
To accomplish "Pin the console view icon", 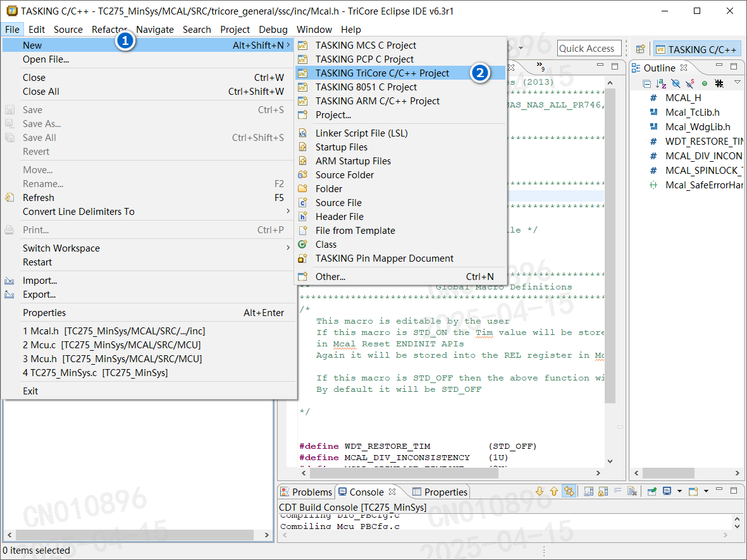I will (x=651, y=491).
